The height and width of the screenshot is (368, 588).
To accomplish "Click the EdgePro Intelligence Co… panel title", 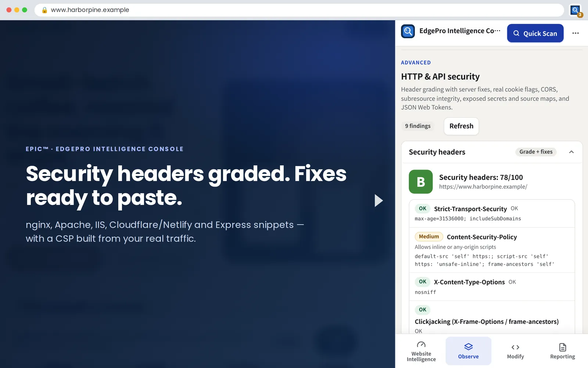I will [460, 31].
